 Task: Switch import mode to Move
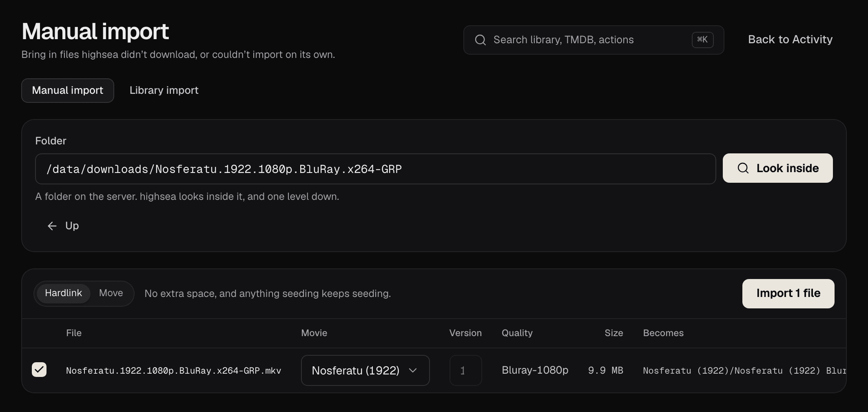pos(111,293)
